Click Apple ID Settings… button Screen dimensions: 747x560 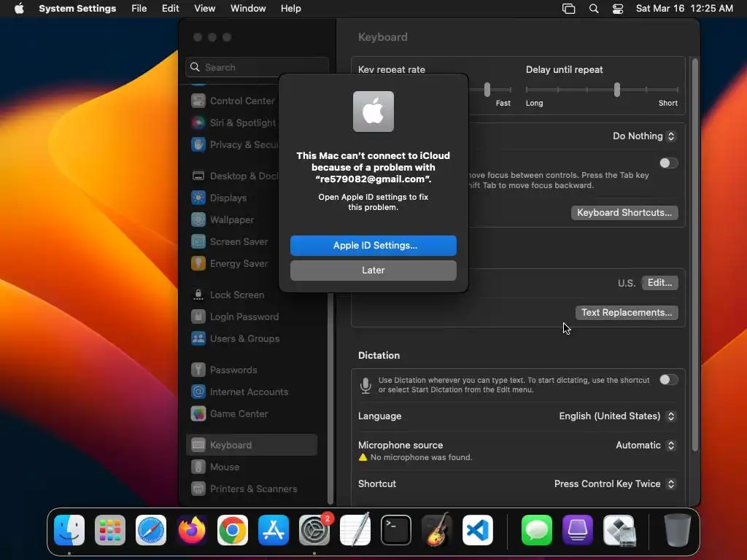(x=373, y=246)
